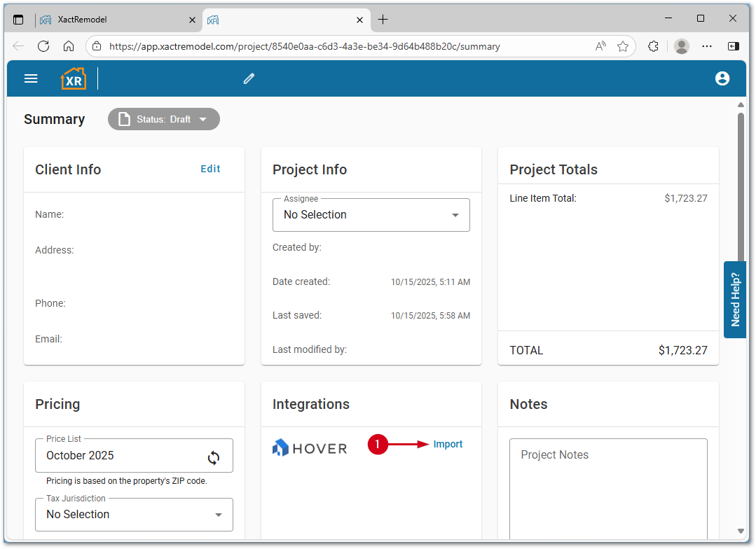Open the hamburger navigation menu

[x=31, y=78]
